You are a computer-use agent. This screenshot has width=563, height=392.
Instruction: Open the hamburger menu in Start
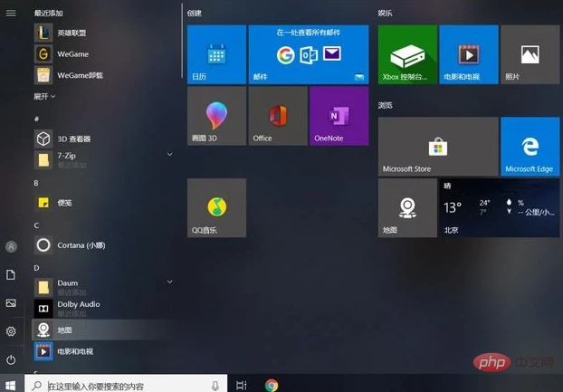tap(11, 14)
